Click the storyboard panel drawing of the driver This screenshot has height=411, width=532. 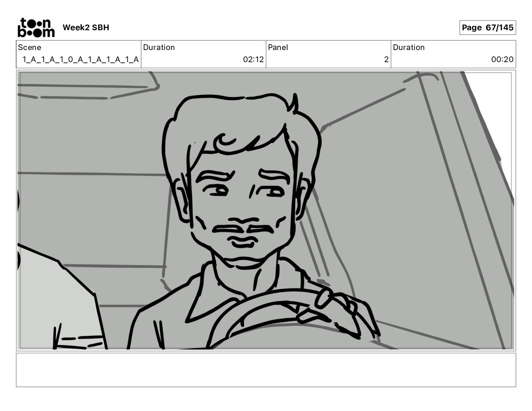pyautogui.click(x=266, y=211)
